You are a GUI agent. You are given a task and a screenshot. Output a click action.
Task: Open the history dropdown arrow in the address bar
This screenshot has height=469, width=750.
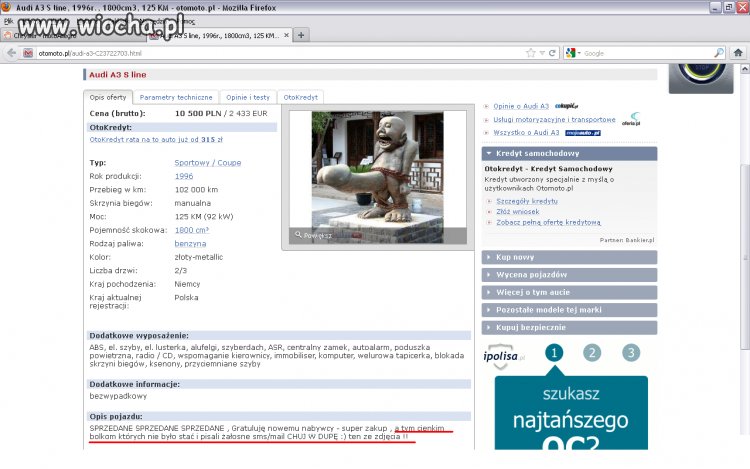(542, 53)
